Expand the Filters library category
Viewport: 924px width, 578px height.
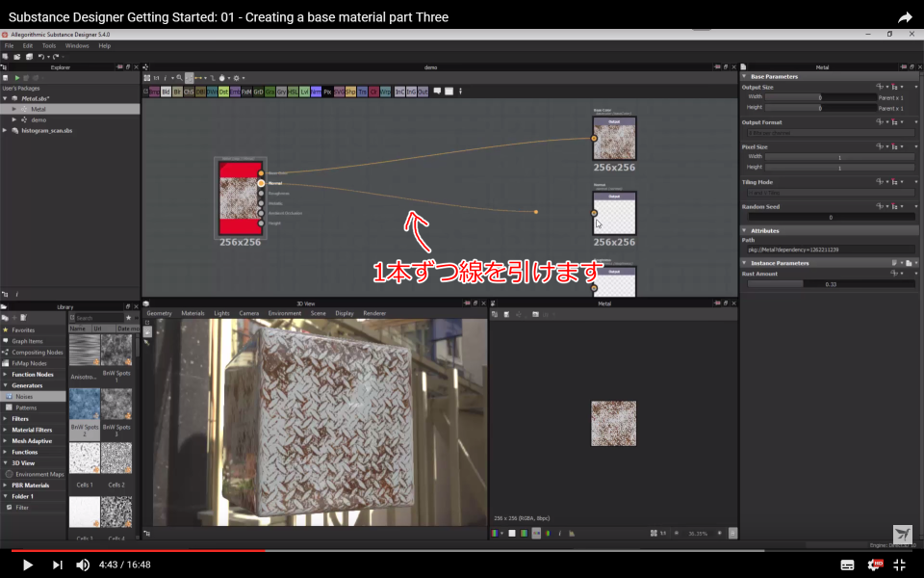tap(6, 419)
